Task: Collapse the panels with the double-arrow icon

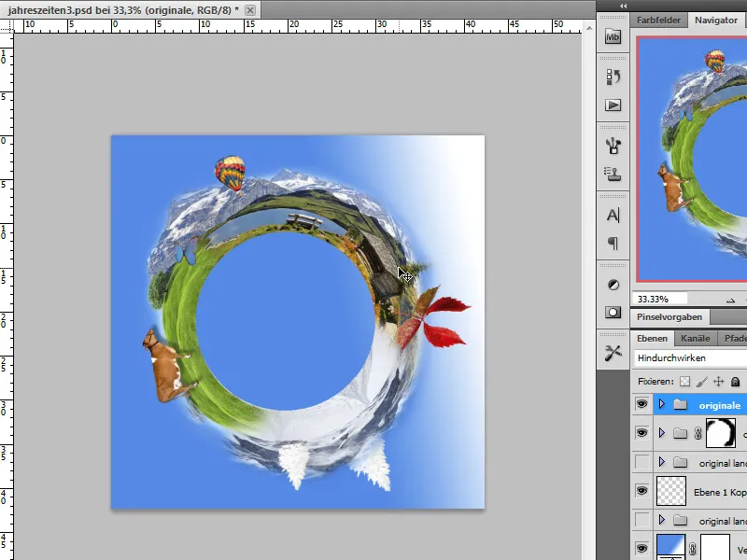Action: pyautogui.click(x=623, y=6)
